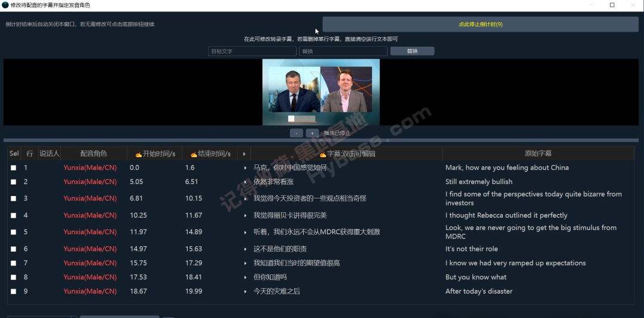Tick the checkbox for row 7

(14, 263)
